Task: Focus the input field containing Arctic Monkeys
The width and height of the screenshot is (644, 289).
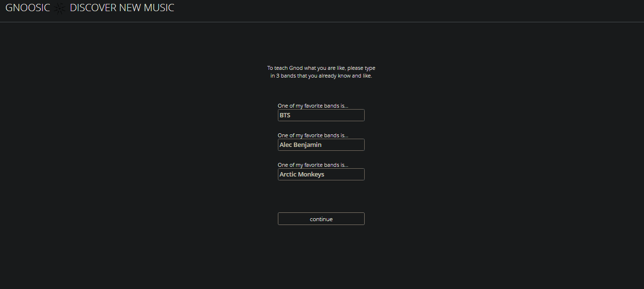Action: tap(321, 175)
